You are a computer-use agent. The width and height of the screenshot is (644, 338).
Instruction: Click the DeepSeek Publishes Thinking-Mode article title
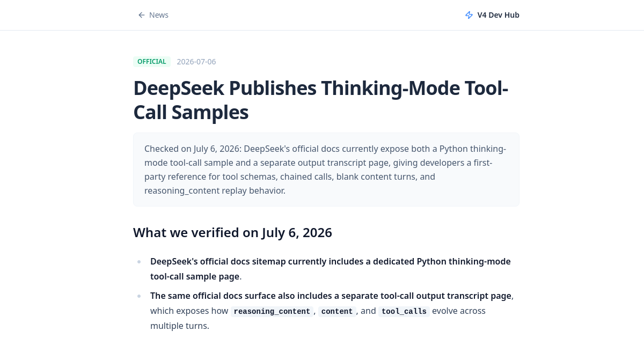click(320, 100)
